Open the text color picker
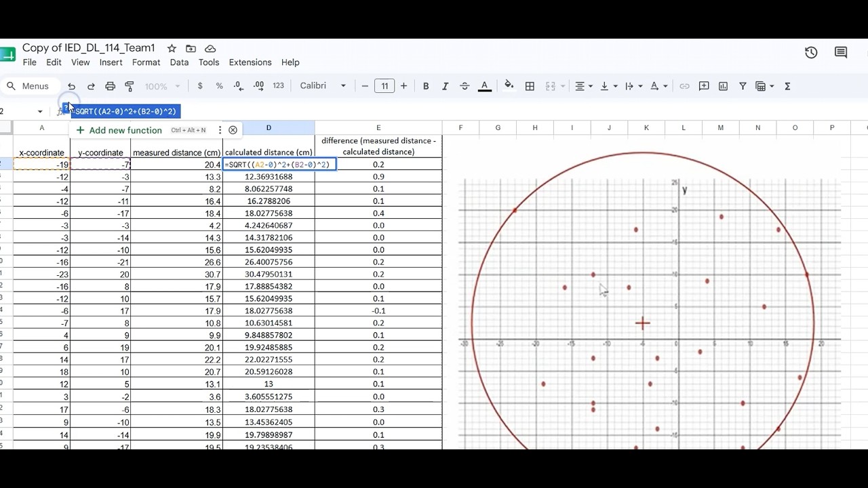Viewport: 868px width, 488px height. pyautogui.click(x=484, y=86)
